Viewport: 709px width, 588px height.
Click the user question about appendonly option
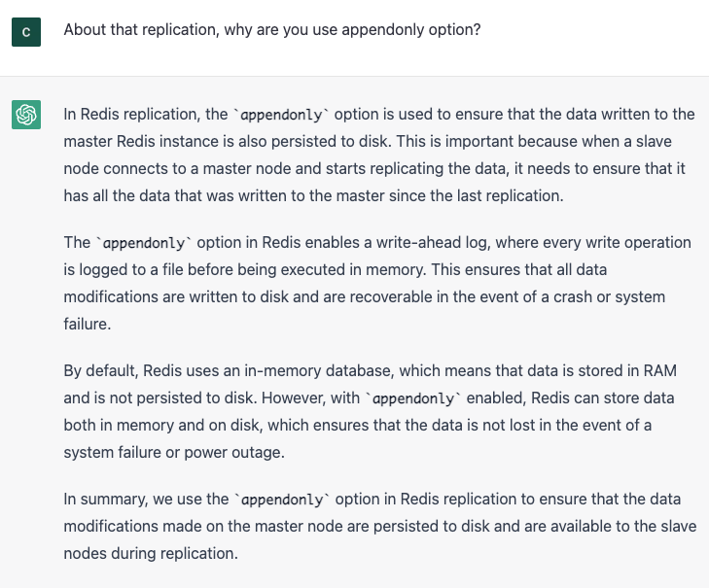point(271,30)
